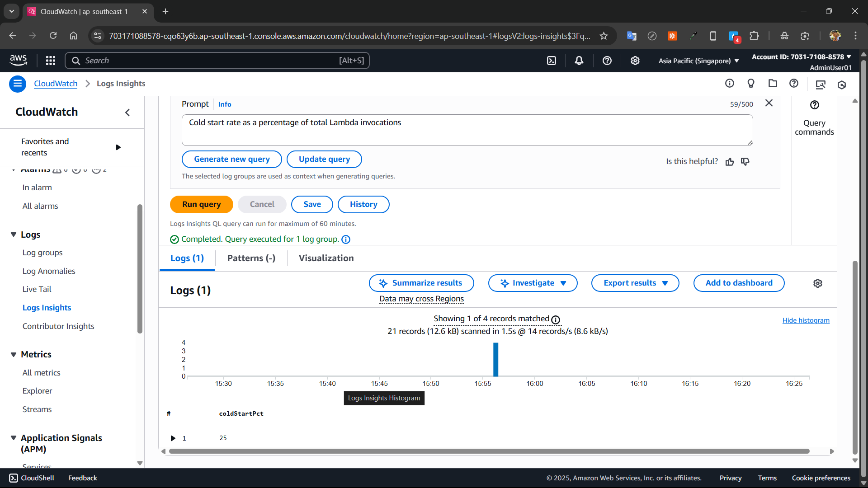Open the notifications bell
The width and height of the screenshot is (868, 488).
click(579, 61)
